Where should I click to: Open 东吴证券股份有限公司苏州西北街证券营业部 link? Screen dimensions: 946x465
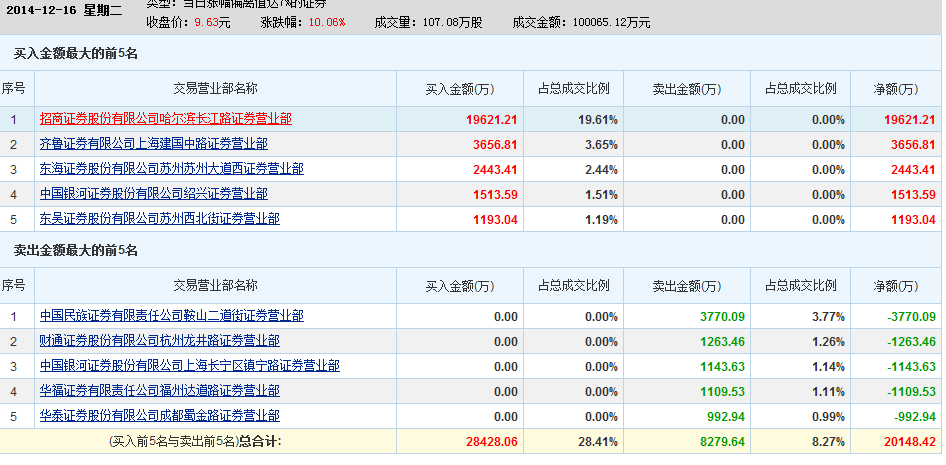point(160,219)
